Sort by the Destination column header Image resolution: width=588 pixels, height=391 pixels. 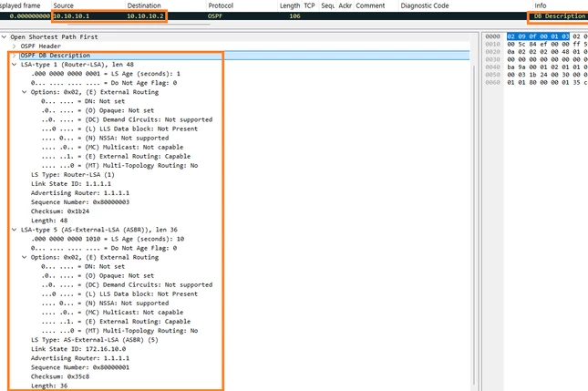[x=144, y=5]
